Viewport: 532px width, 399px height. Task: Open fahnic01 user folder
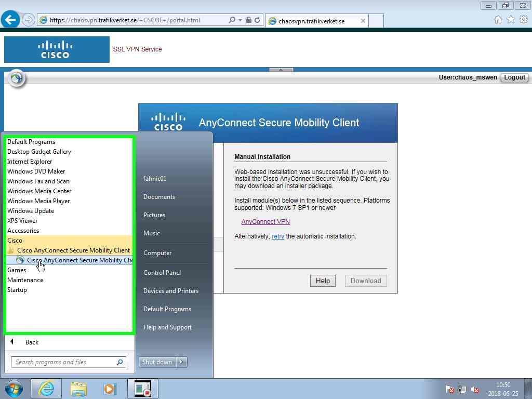[x=155, y=179]
